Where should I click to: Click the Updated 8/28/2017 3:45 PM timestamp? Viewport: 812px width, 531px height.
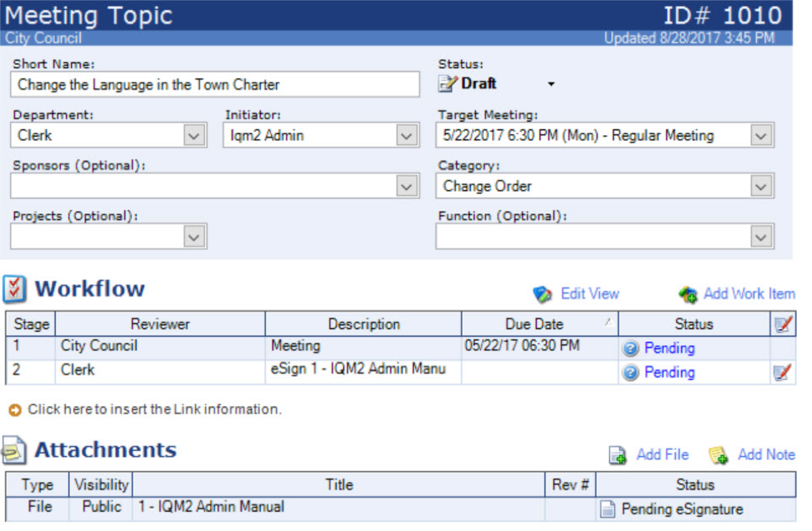(689, 38)
